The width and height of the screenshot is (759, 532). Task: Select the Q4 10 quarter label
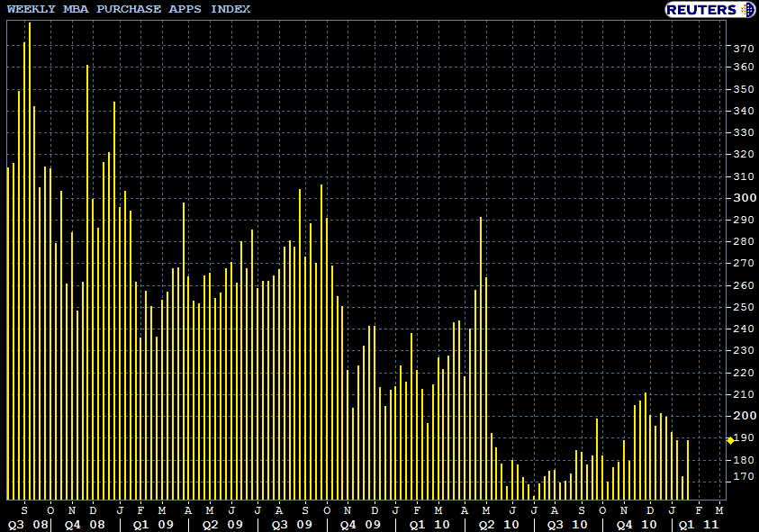(637, 524)
